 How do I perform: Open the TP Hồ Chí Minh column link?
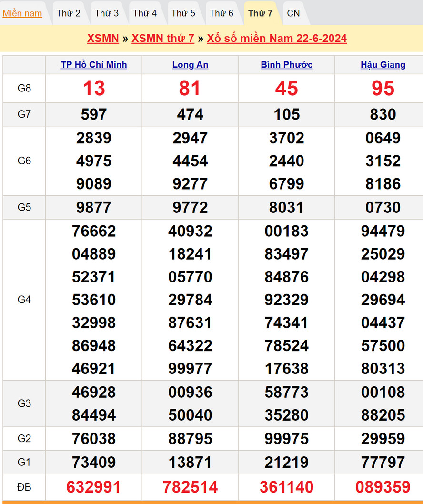94,65
